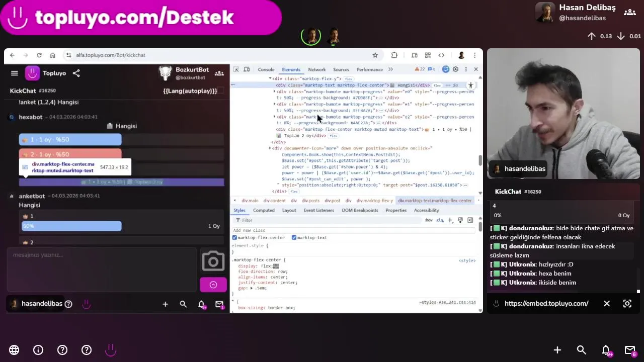Open the bottom bar notifications bell
The image size is (644, 362).
pos(606,350)
